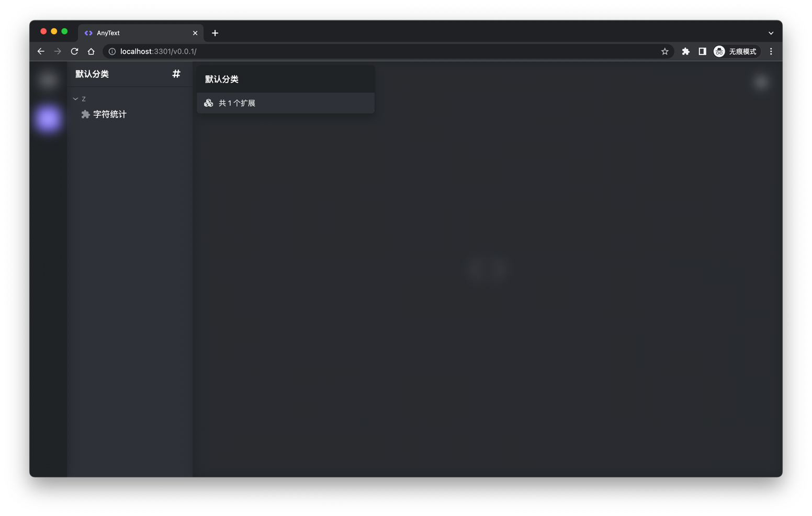This screenshot has width=812, height=516.
Task: Click the puzzle icon next to 字符统计
Action: 85,114
